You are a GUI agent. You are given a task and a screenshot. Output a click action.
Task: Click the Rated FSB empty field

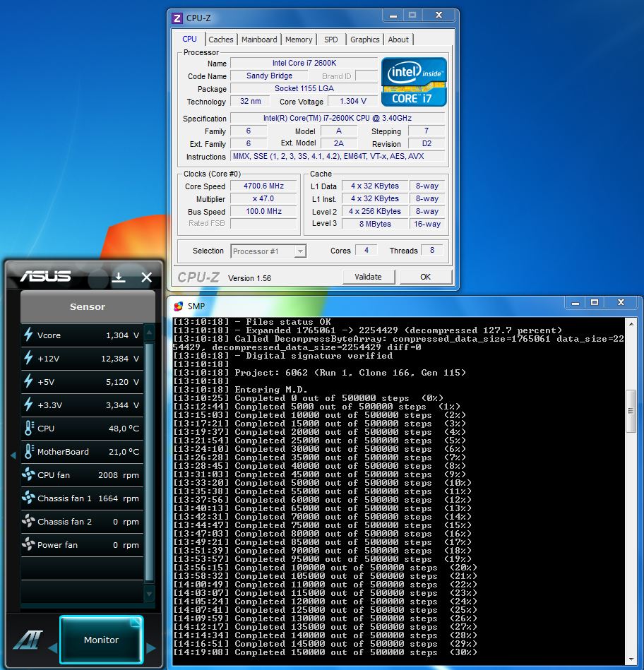coord(263,224)
